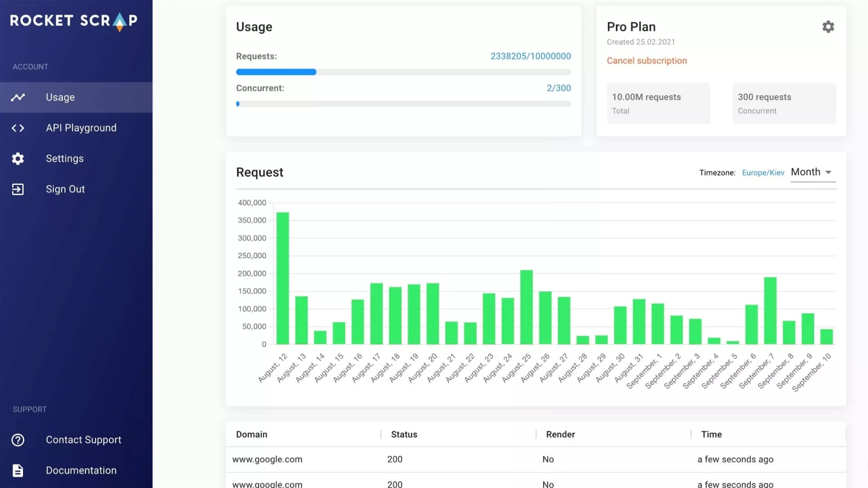Screen dimensions: 868x488
Task: Click the Domain column header
Action: pos(251,434)
